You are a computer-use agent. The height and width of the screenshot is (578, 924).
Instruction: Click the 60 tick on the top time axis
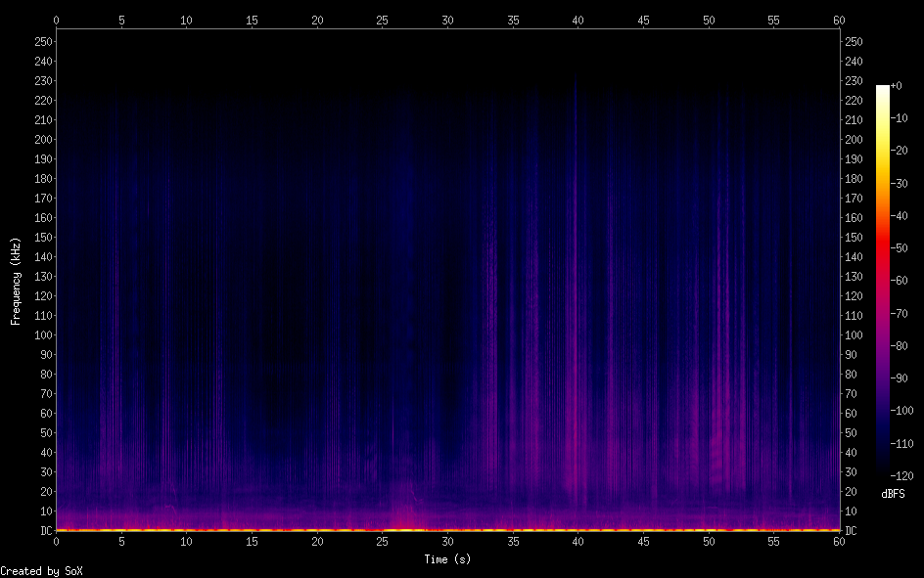(839, 20)
